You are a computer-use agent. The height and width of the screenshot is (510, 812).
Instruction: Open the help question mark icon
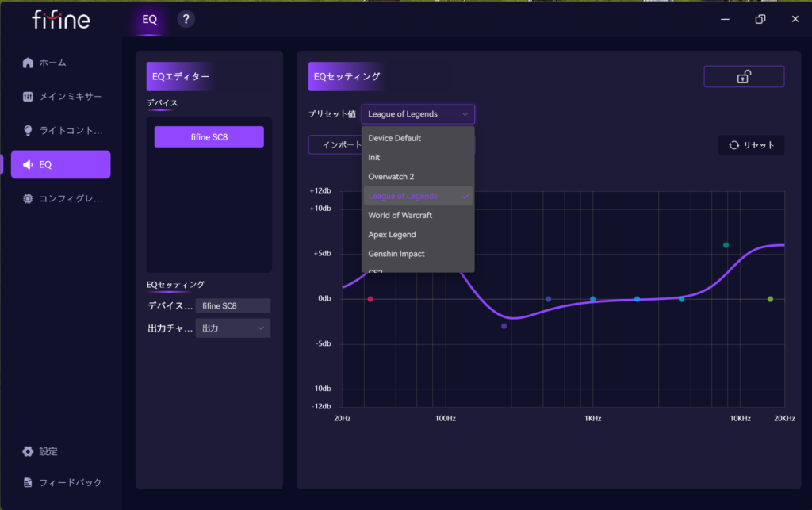(x=186, y=19)
